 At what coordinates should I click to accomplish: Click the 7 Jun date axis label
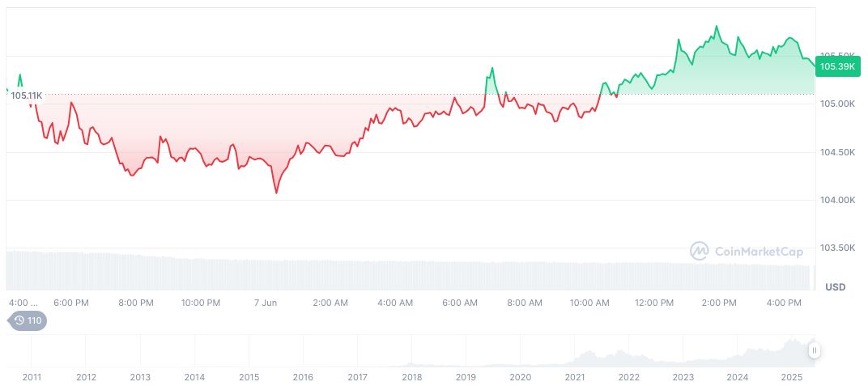266,303
